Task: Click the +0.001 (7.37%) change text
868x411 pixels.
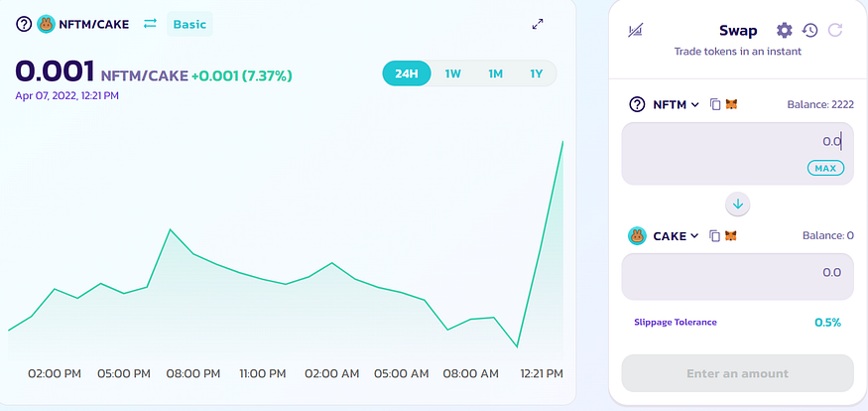Action: click(x=242, y=75)
